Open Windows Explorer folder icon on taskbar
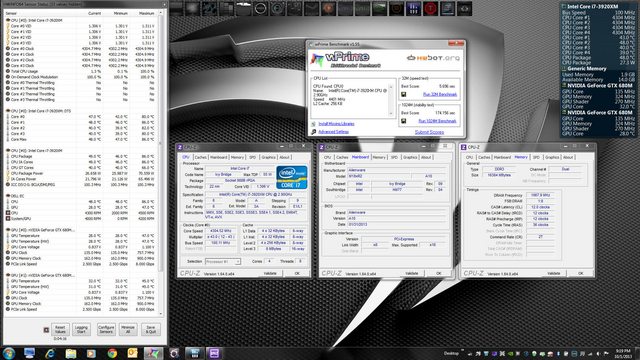 tap(71, 353)
